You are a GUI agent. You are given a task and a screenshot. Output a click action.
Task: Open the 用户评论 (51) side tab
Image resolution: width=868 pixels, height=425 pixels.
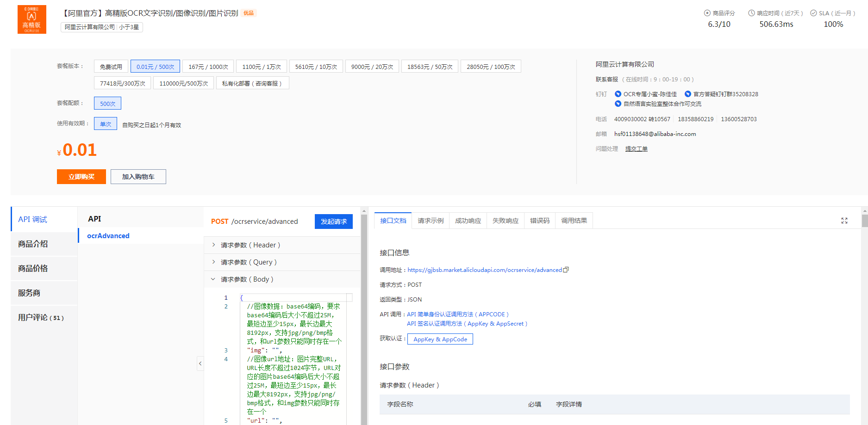tap(44, 317)
